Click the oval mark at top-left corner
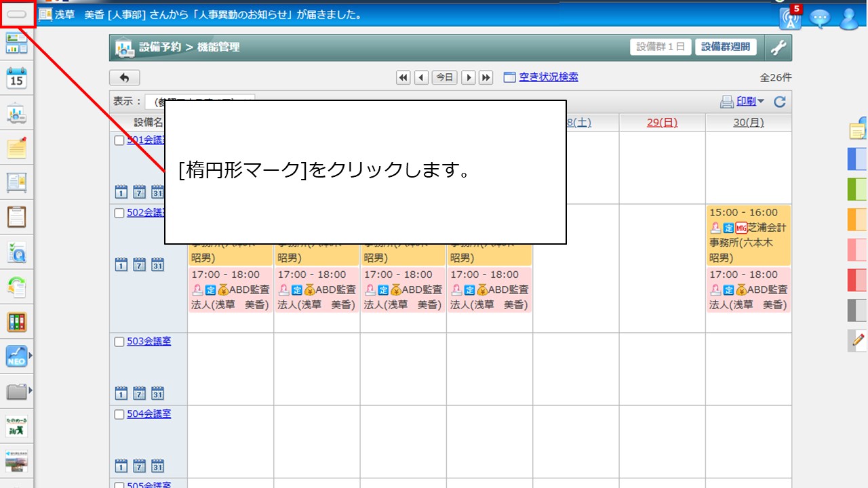Image resolution: width=868 pixels, height=488 pixels. point(16,14)
